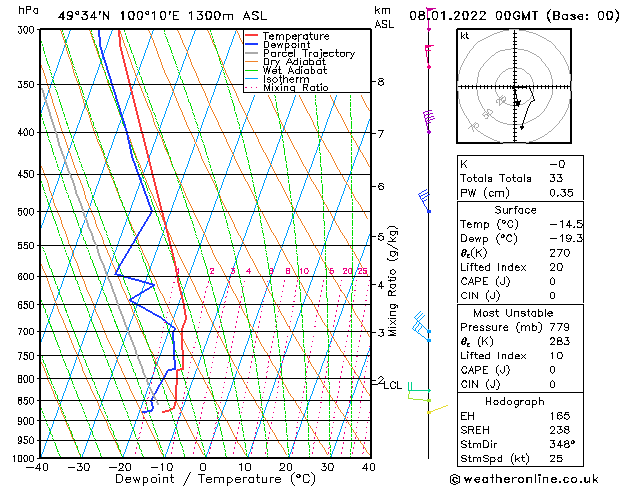Click the surface Temp value -14.5
Viewport: 629px width, 486px height.
point(566,224)
